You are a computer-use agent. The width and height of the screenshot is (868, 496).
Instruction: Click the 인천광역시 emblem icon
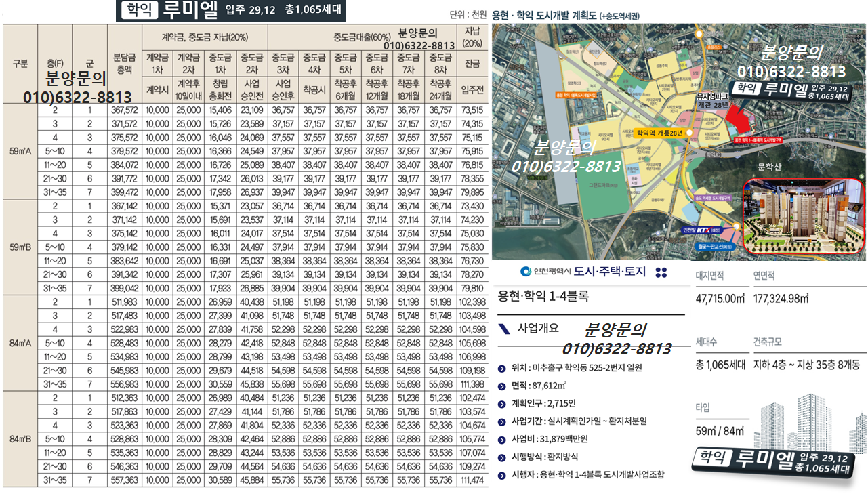(525, 272)
